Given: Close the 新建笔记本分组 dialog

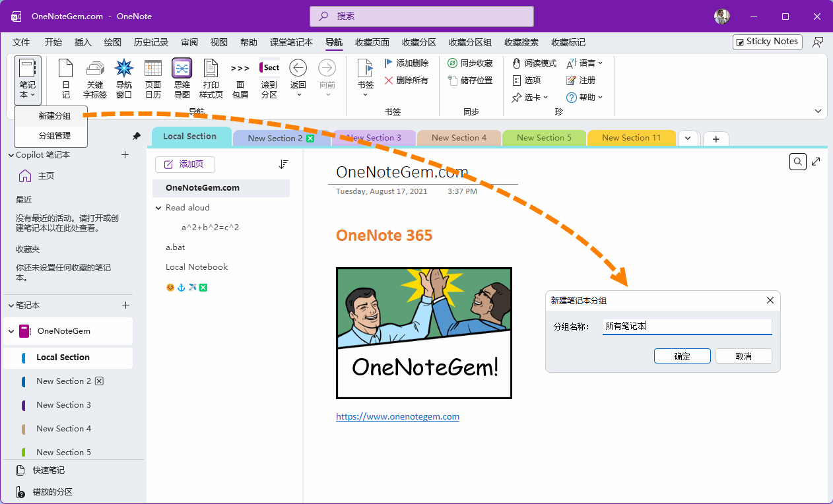Looking at the screenshot, I should pyautogui.click(x=770, y=300).
